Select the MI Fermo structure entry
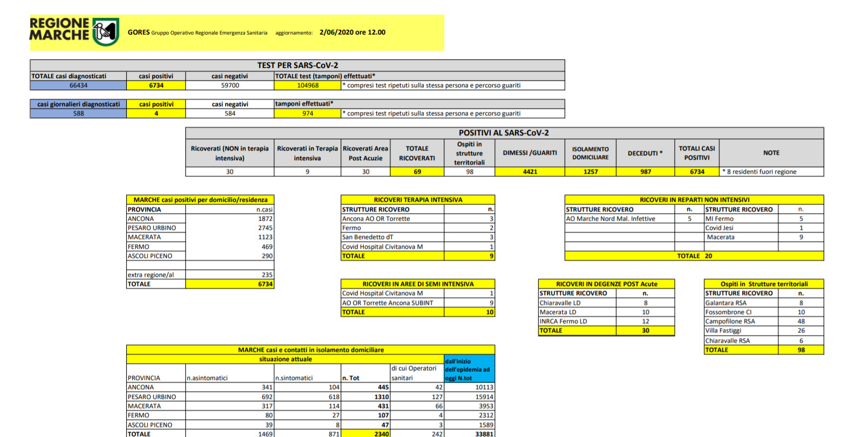The height and width of the screenshot is (437, 868). pos(720,218)
